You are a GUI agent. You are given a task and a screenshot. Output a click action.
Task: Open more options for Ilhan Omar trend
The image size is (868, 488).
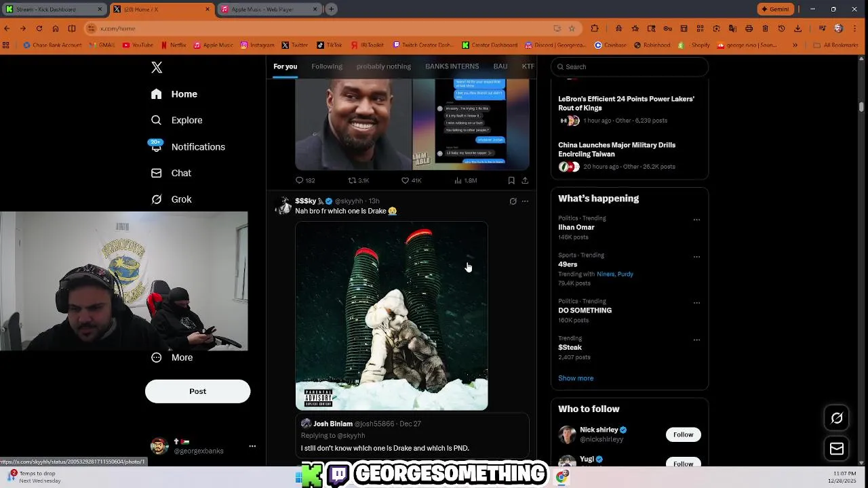pyautogui.click(x=696, y=220)
